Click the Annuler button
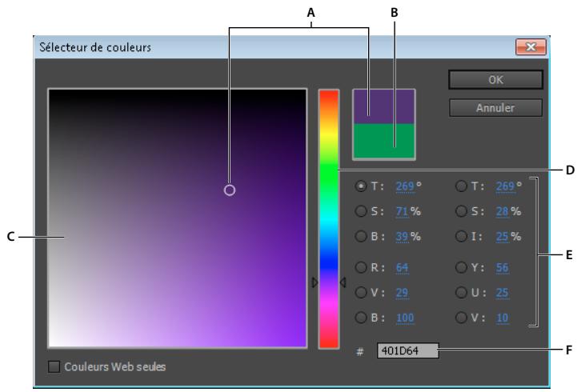The image size is (581, 392). 495,108
